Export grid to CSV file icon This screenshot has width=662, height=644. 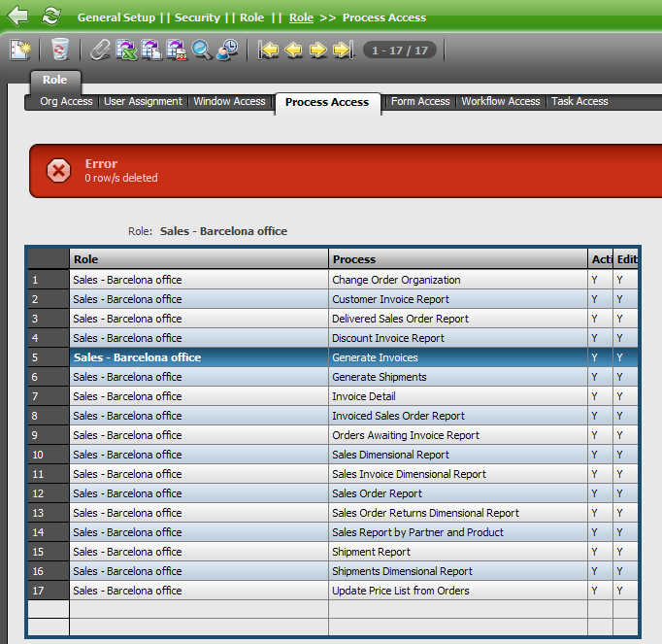click(151, 50)
